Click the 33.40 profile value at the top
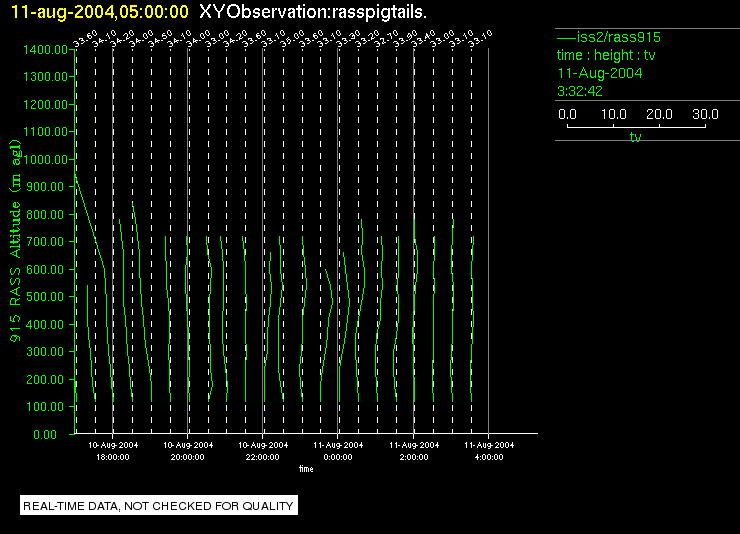740x534 pixels. coord(423,39)
